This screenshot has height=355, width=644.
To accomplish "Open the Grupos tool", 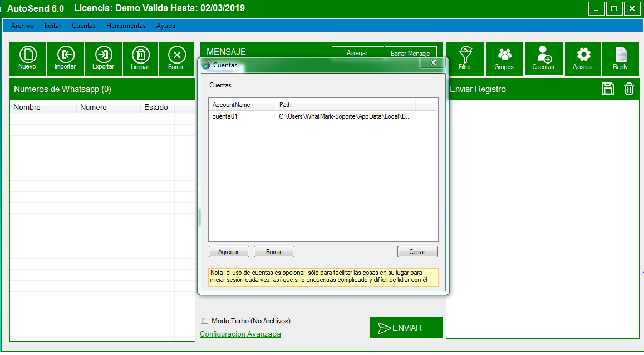I will pos(504,59).
